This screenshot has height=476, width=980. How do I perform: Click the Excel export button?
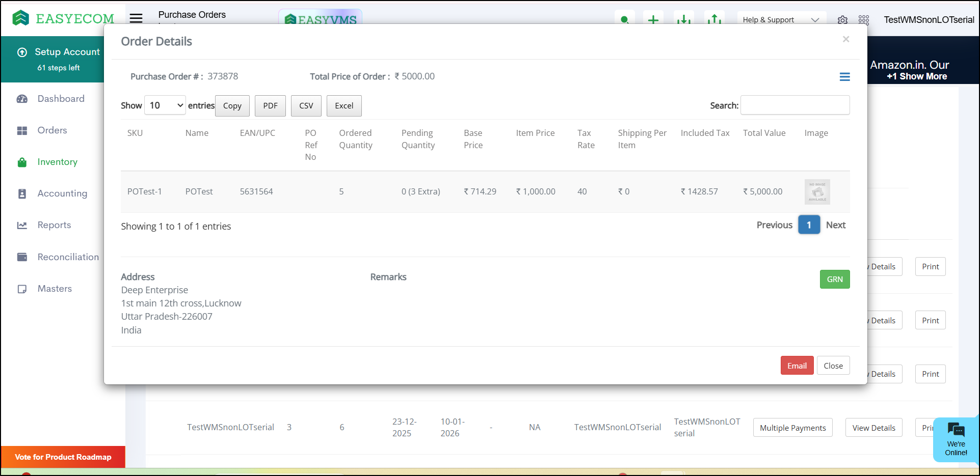point(343,106)
